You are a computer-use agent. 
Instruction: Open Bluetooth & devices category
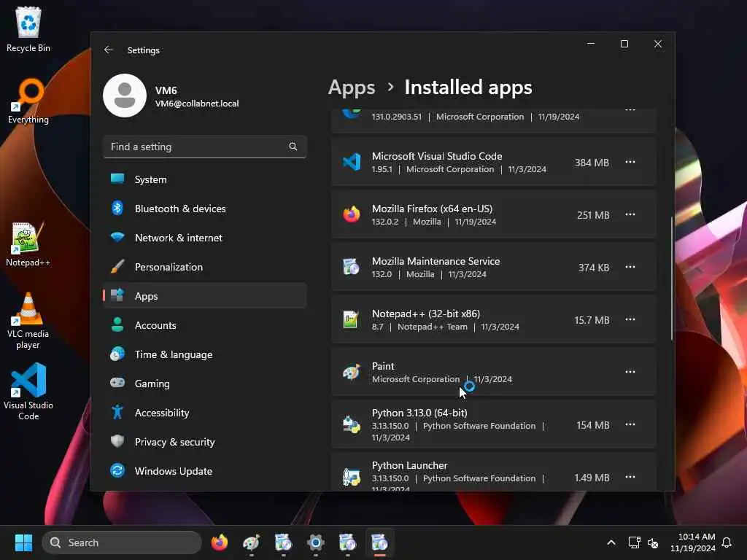tap(205, 208)
